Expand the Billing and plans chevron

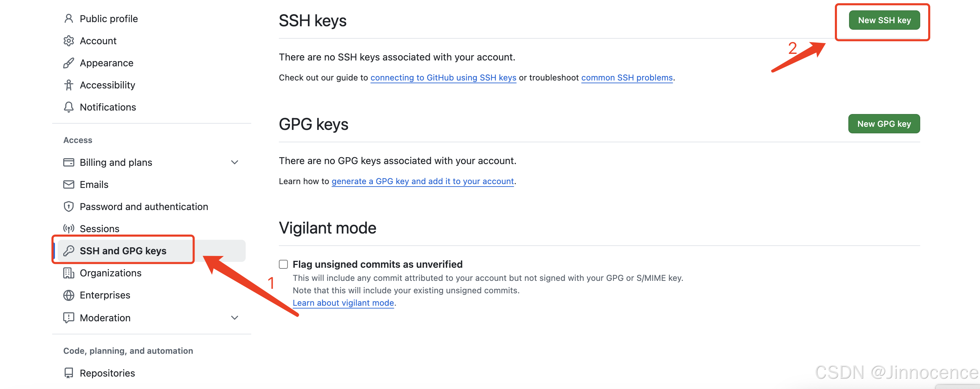coord(235,162)
